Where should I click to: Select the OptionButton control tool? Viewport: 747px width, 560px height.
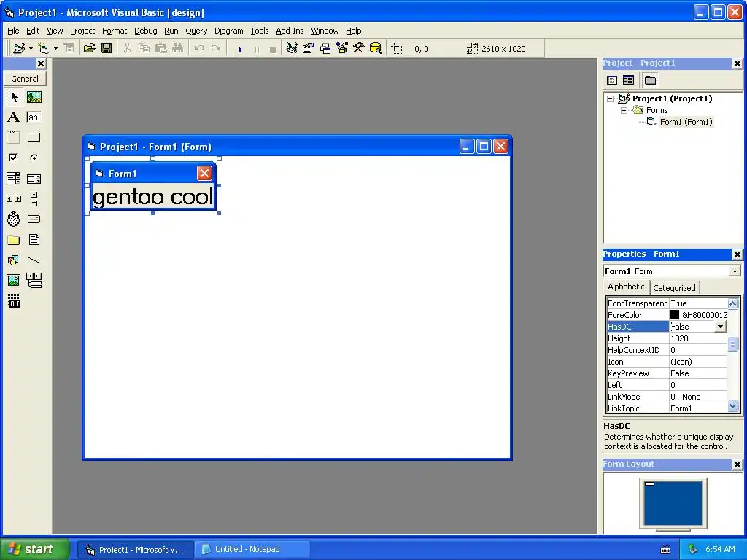pyautogui.click(x=34, y=157)
